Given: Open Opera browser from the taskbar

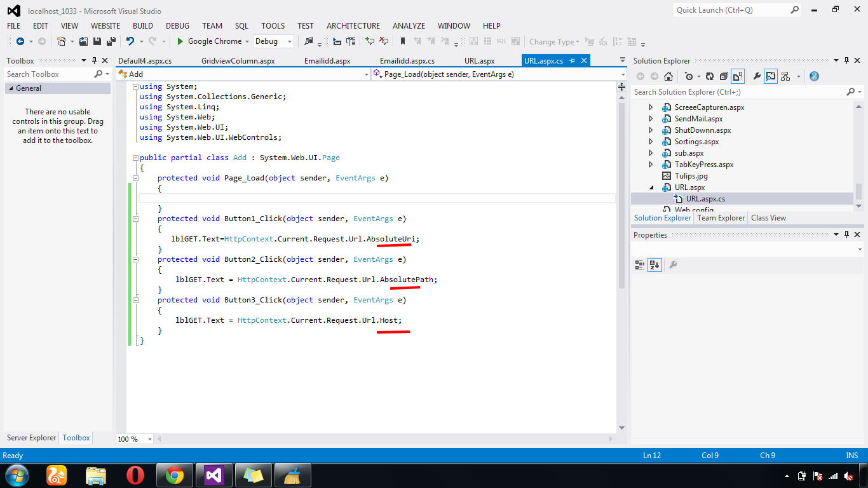Looking at the screenshot, I should coord(135,475).
